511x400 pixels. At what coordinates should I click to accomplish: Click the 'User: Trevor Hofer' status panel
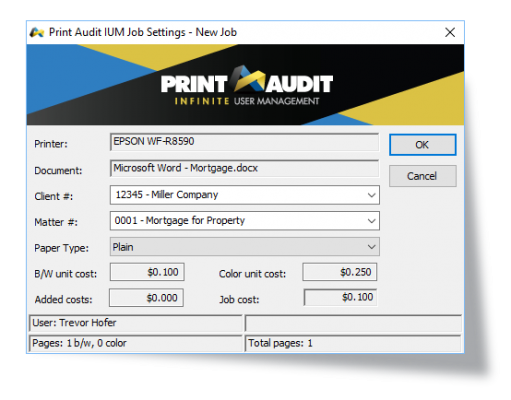tap(136, 323)
